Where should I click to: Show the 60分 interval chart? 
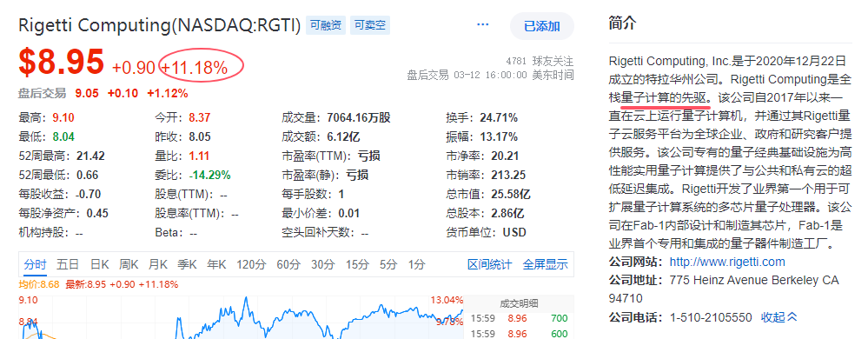tap(288, 264)
